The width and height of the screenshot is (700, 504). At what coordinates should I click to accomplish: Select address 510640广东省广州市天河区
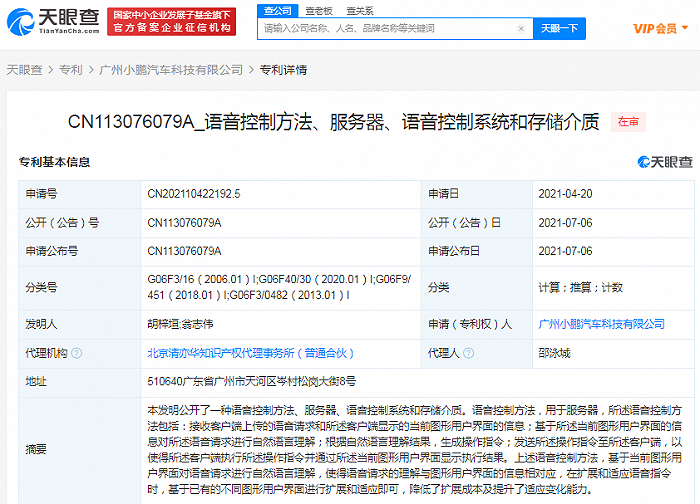click(251, 381)
